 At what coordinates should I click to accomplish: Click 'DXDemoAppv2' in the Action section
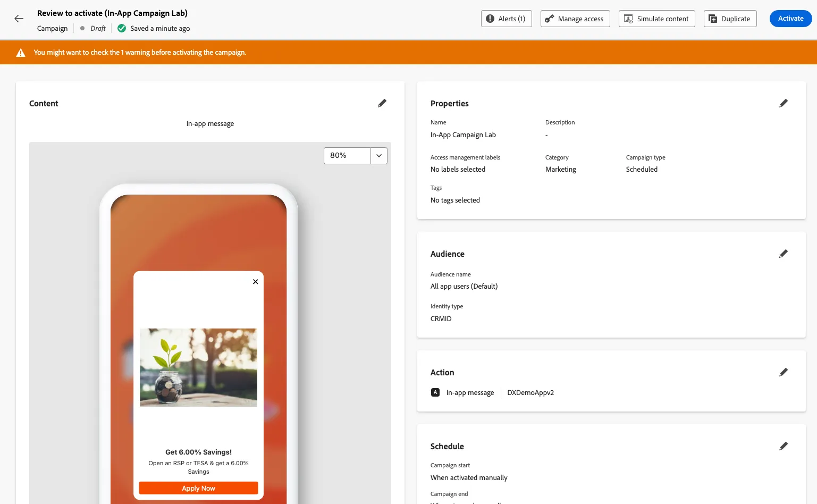pos(530,393)
